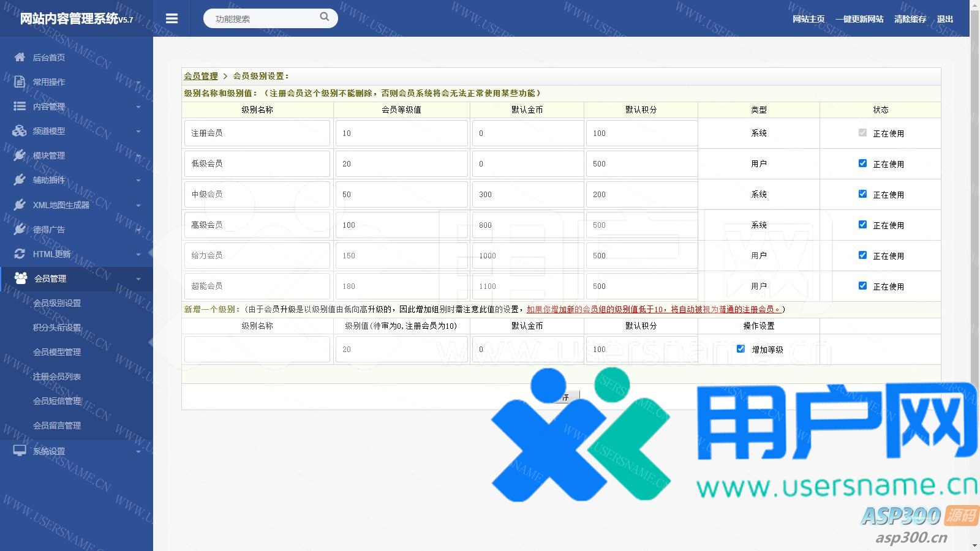This screenshot has height=551, width=980.
Task: Open 注册会员列表 in sidebar
Action: pos(57,377)
